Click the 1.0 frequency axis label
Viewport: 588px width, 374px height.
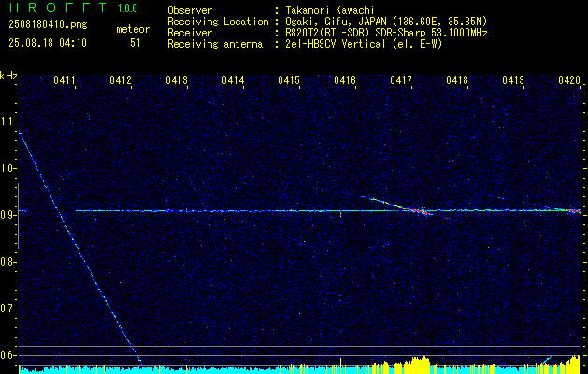7,168
